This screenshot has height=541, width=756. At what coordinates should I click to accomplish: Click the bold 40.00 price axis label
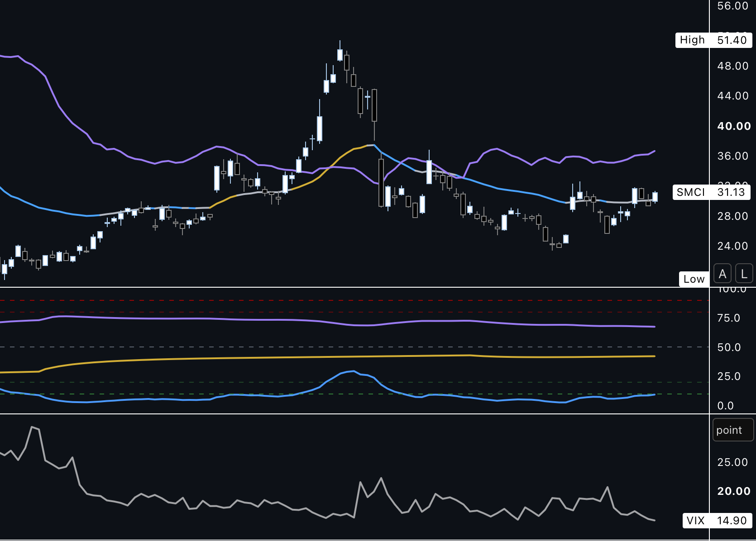pos(734,126)
